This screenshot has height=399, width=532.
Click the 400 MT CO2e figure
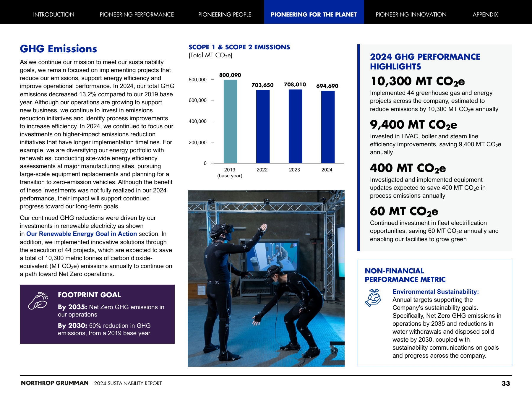click(x=408, y=168)
